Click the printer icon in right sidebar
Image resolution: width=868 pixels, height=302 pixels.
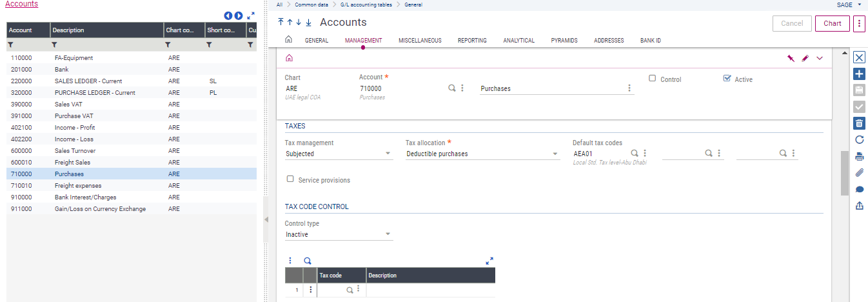859,156
